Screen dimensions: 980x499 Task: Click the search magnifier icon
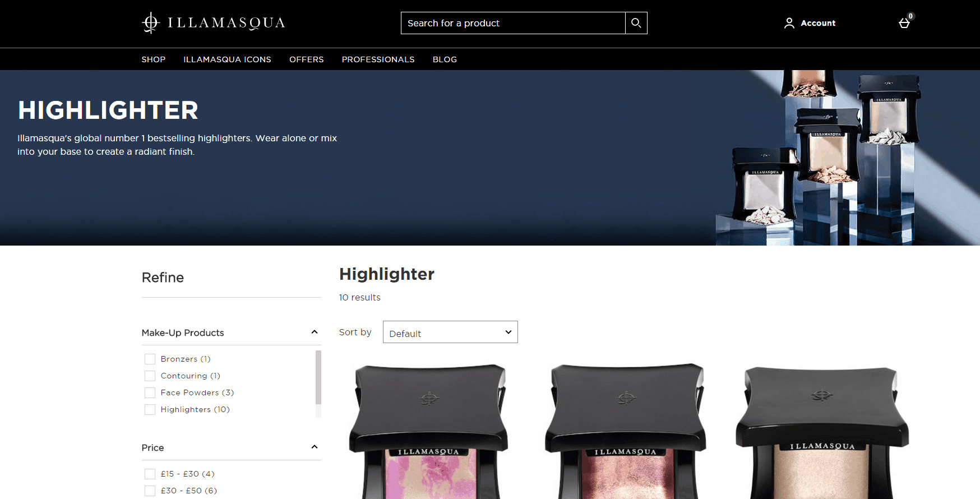tap(636, 23)
